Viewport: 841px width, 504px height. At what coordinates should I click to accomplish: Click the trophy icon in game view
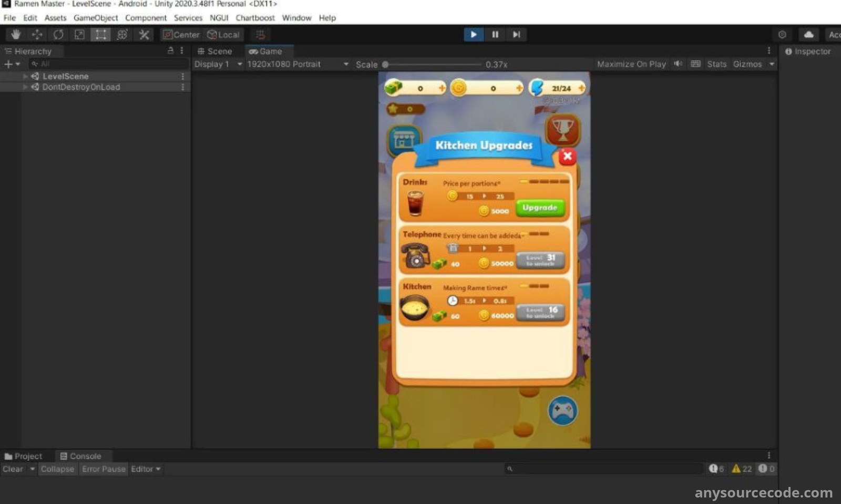(x=562, y=129)
